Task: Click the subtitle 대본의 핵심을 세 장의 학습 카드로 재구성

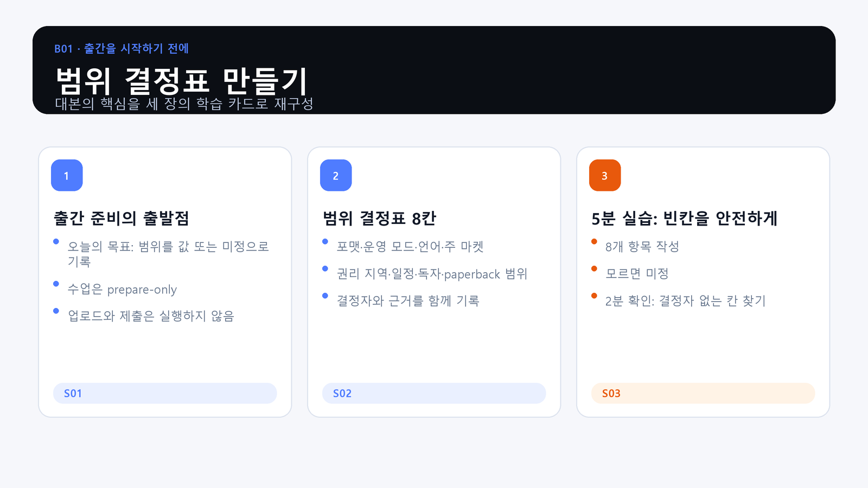Action: click(x=184, y=104)
